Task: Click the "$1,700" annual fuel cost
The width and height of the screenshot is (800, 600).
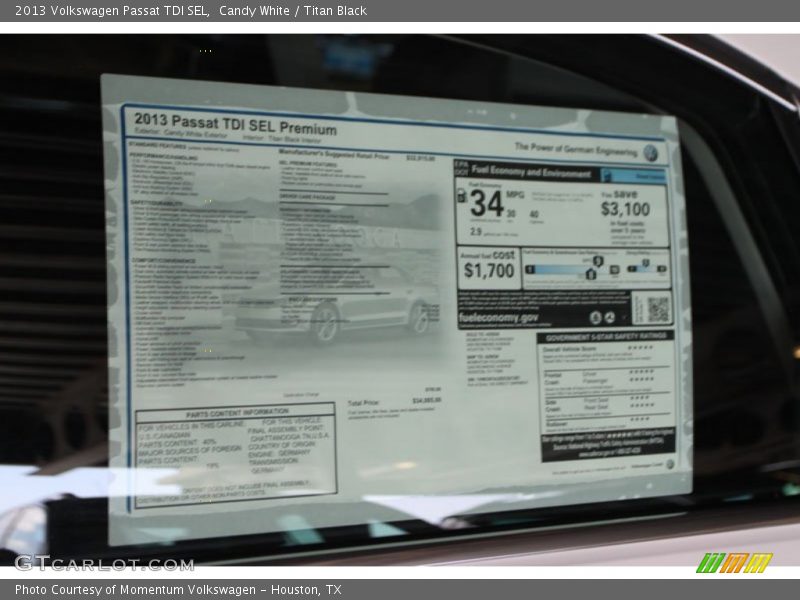Action: [489, 270]
